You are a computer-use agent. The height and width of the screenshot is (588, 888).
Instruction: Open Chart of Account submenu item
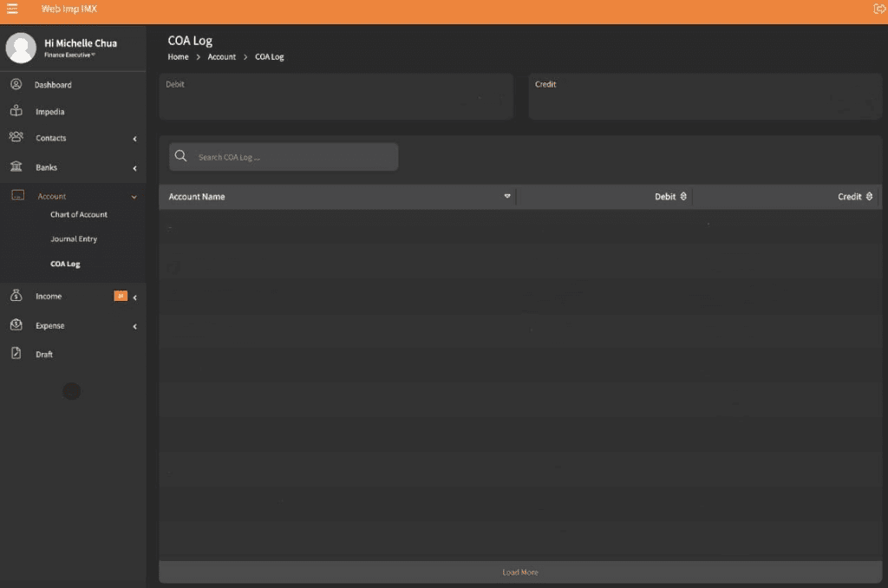pyautogui.click(x=79, y=215)
